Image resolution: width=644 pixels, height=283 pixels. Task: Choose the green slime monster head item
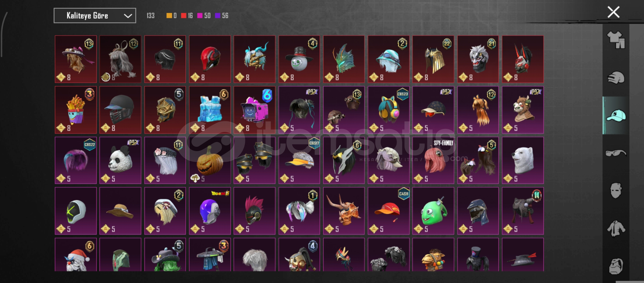point(433,211)
